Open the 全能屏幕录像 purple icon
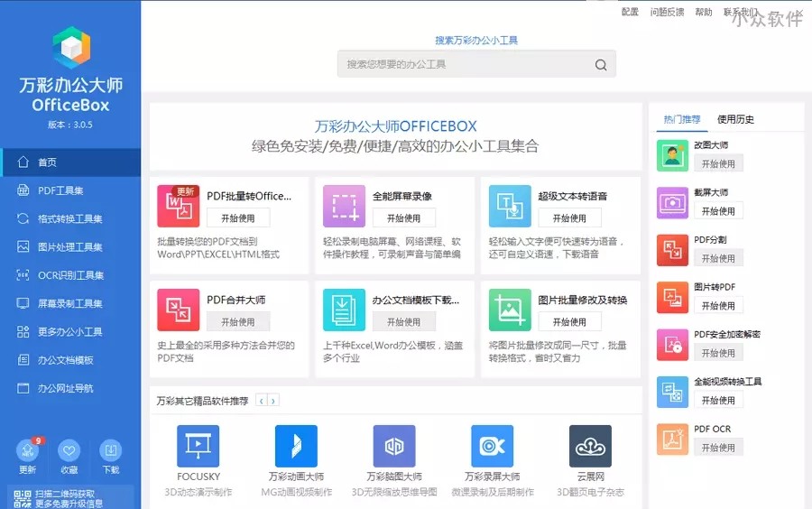This screenshot has width=812, height=509. point(344,206)
